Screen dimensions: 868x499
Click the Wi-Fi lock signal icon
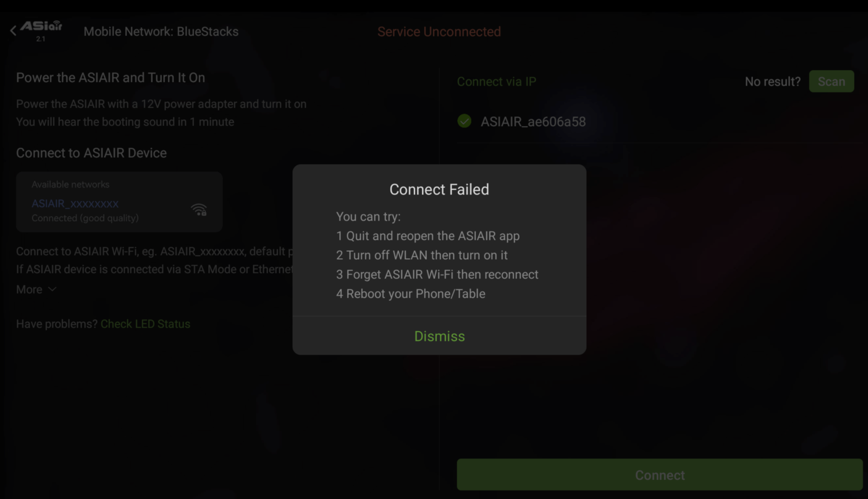click(198, 210)
